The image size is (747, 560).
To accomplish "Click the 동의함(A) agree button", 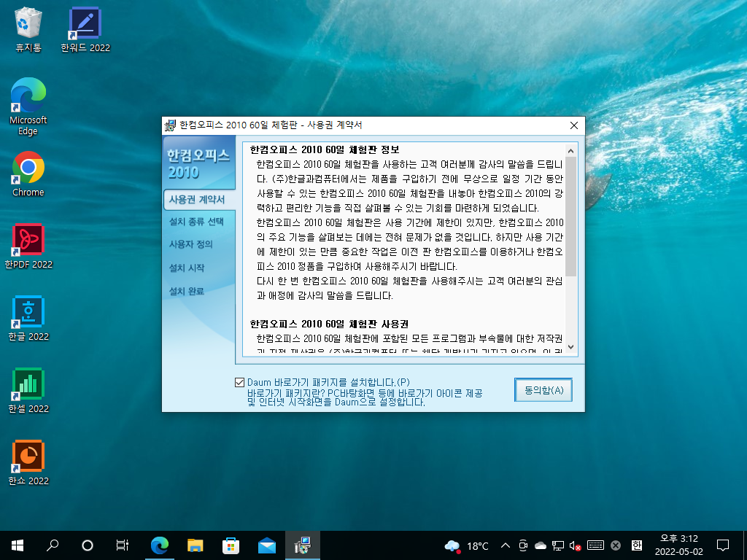I will pyautogui.click(x=543, y=390).
